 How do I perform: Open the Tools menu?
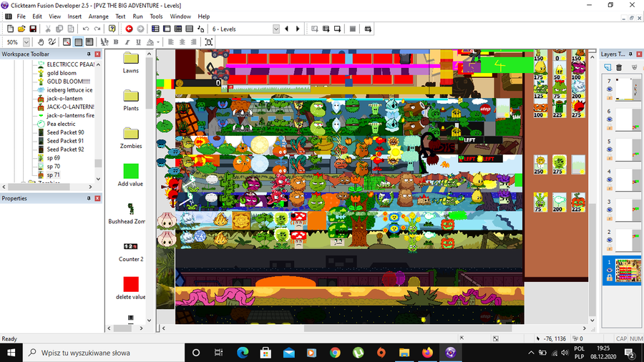coord(156,16)
